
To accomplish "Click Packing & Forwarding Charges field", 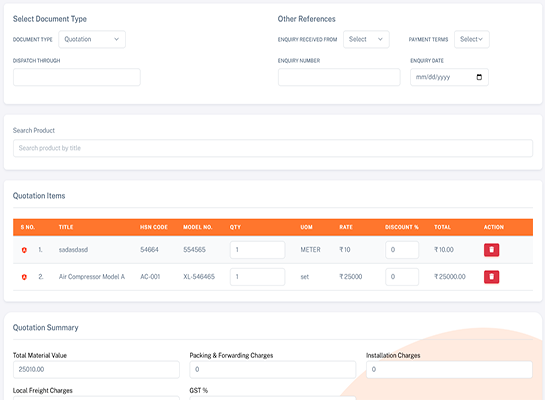I will (x=272, y=369).
